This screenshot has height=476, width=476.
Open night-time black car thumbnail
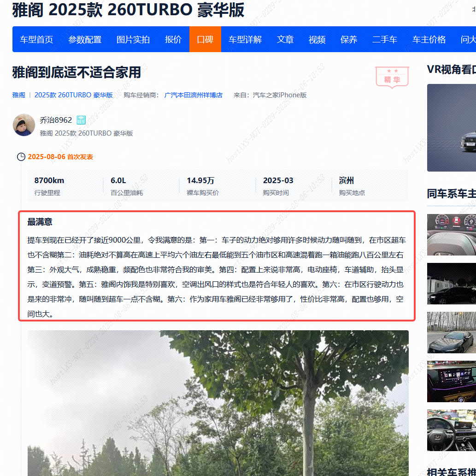point(452,284)
